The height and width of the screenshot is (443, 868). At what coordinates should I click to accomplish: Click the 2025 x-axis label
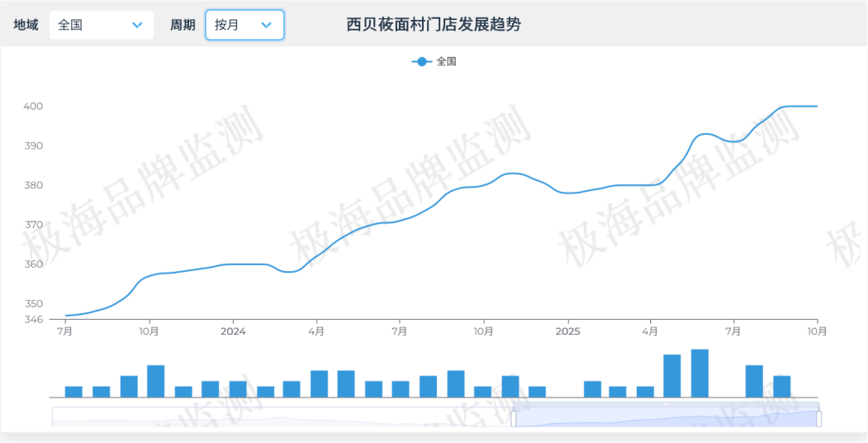click(x=567, y=331)
